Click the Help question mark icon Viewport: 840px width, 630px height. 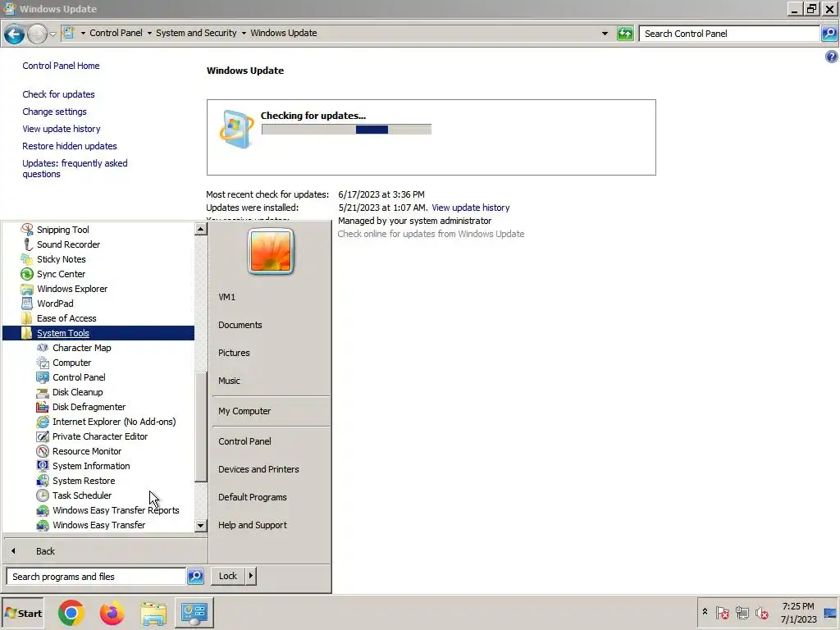click(832, 57)
